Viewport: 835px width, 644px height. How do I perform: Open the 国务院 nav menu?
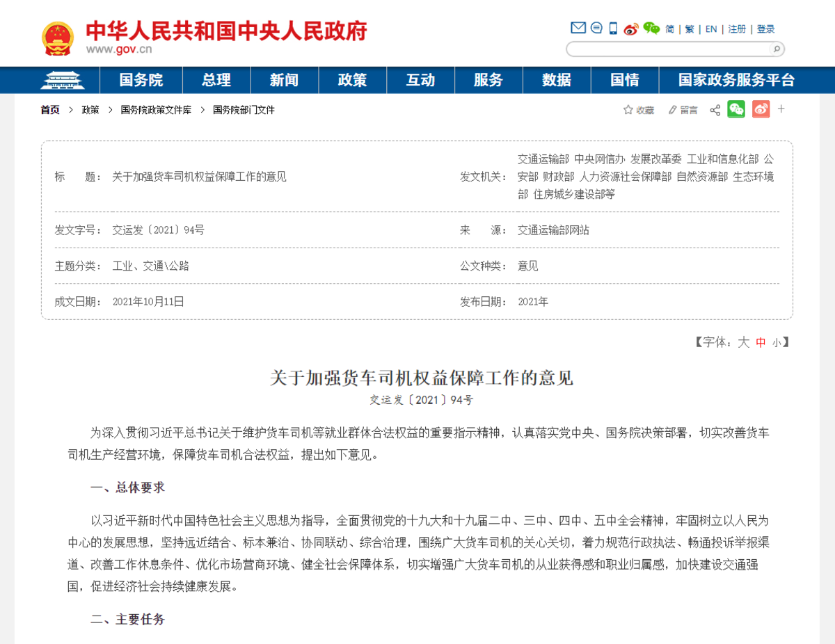pyautogui.click(x=141, y=80)
